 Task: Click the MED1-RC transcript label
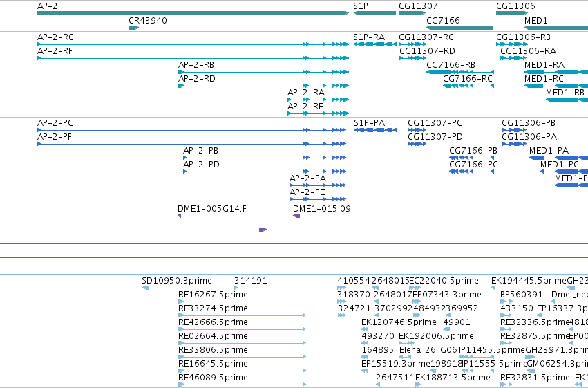pyautogui.click(x=544, y=79)
